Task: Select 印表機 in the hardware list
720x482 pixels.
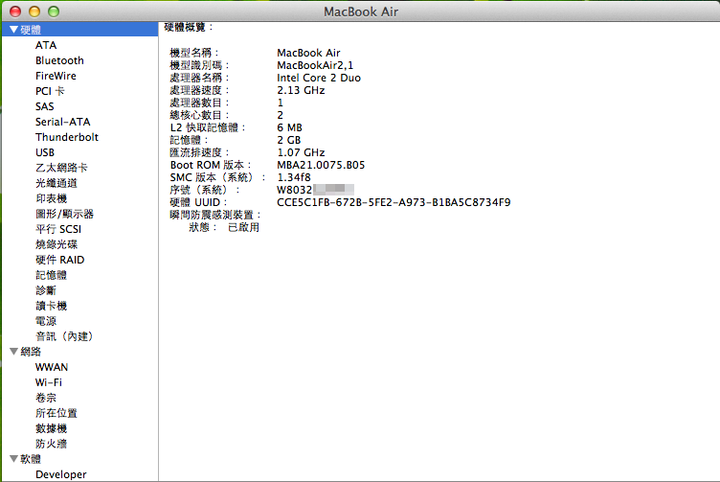Action: [x=51, y=199]
